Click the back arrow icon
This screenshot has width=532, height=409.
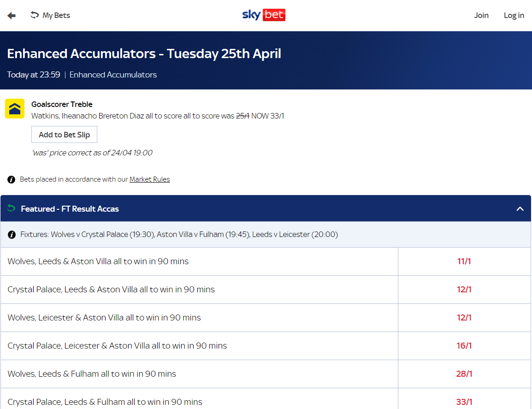click(x=11, y=15)
